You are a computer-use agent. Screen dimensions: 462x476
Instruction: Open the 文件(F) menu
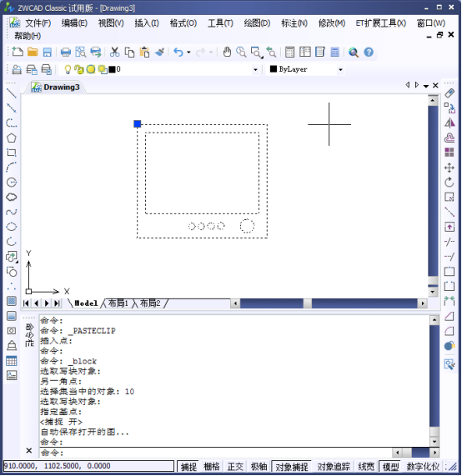coord(38,23)
